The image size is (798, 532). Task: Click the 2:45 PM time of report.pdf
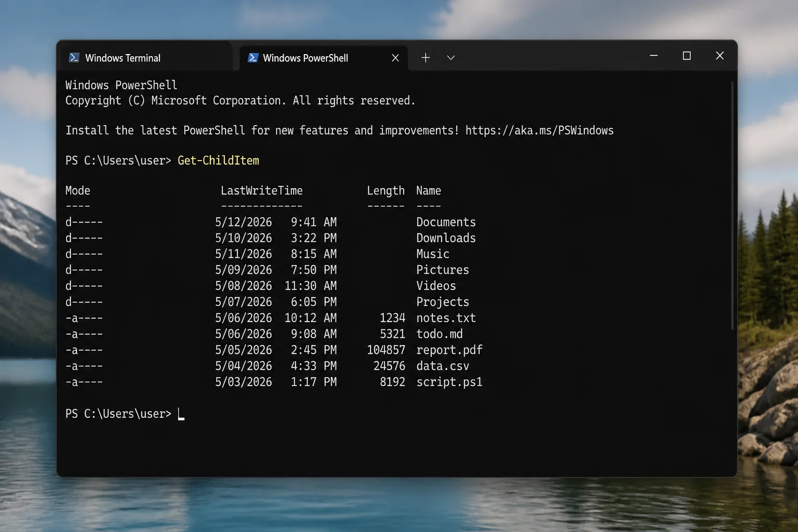(314, 350)
